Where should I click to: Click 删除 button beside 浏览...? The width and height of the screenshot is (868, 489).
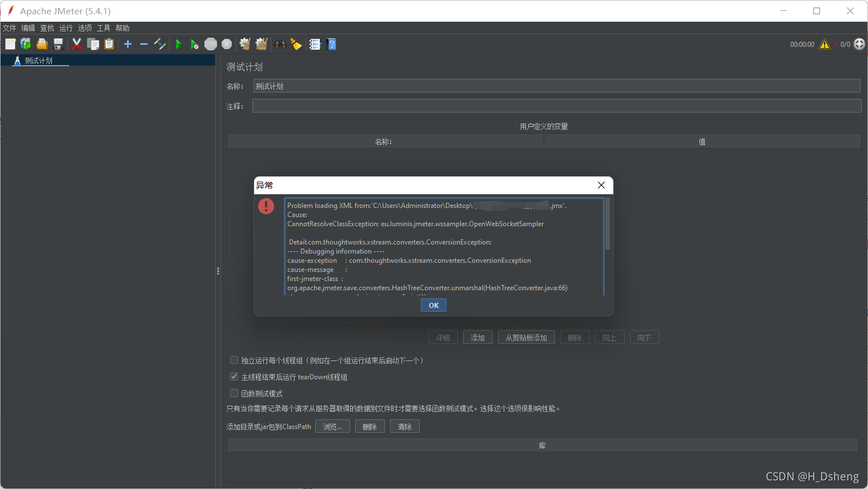click(370, 427)
